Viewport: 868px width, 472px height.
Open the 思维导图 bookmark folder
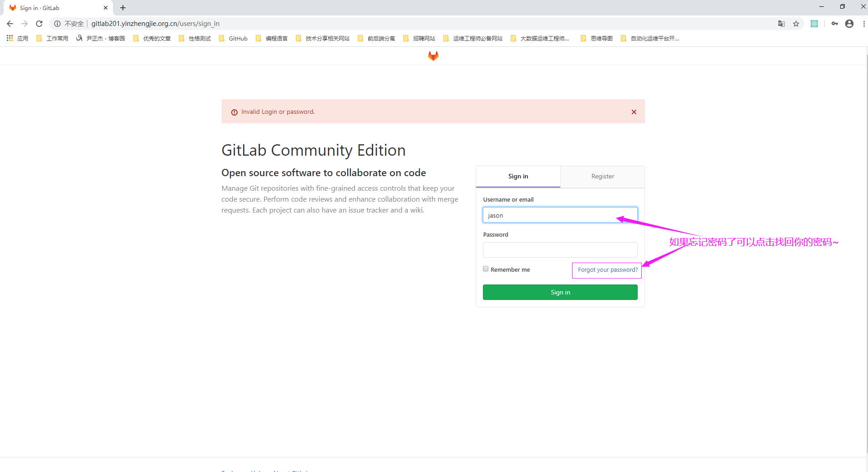[x=597, y=38]
